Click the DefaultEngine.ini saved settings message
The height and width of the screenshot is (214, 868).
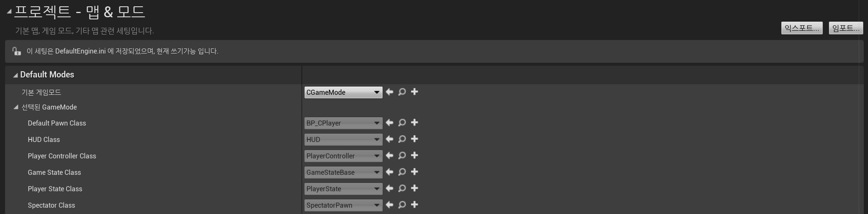pyautogui.click(x=122, y=51)
